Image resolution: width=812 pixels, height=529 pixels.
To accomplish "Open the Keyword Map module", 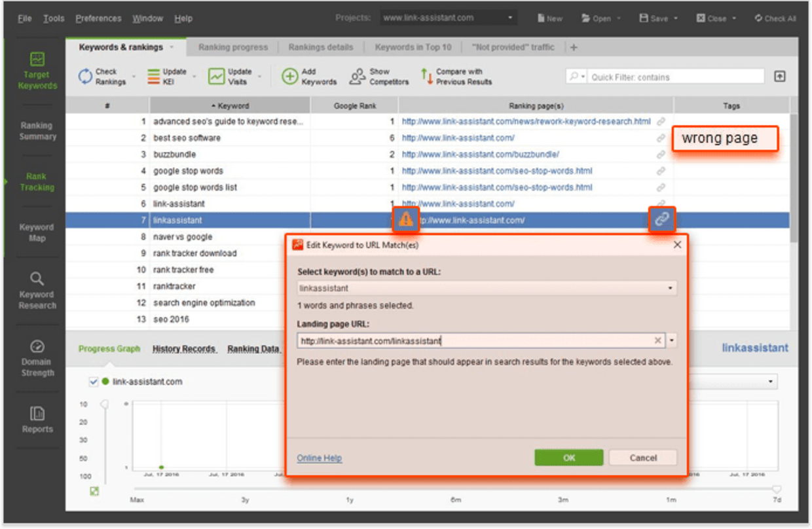I will 37,232.
